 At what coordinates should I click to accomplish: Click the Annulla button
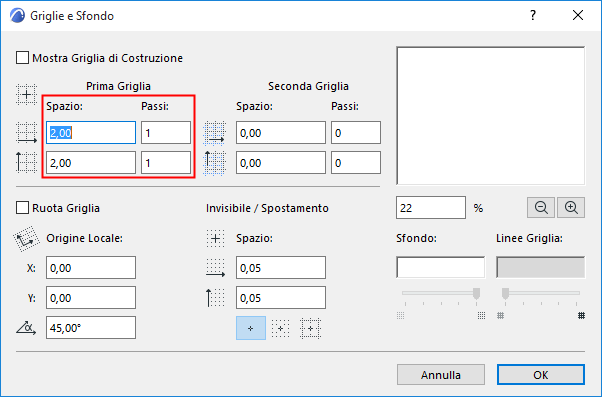441,374
